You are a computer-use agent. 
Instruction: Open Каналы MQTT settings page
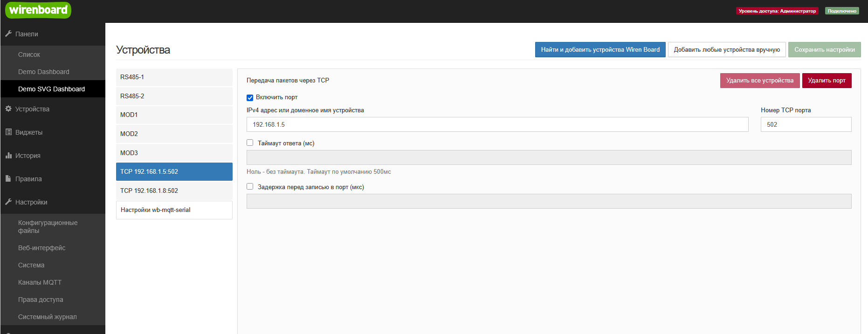tap(40, 282)
